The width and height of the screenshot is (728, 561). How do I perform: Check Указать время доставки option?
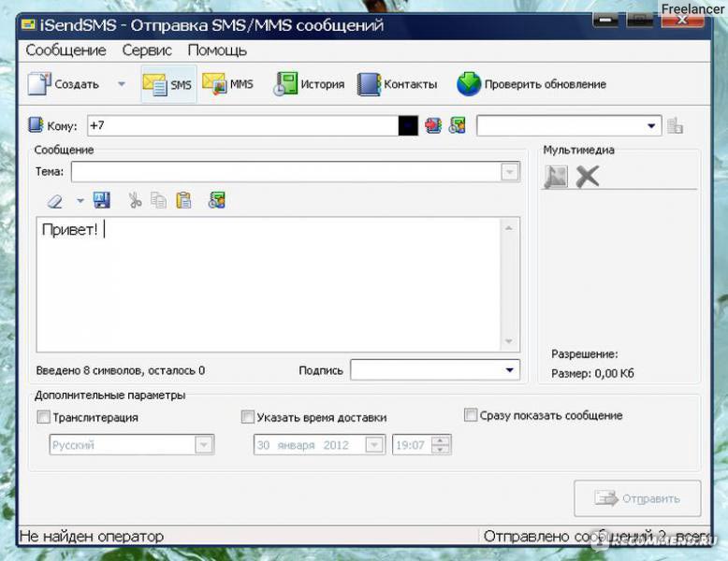[x=248, y=417]
